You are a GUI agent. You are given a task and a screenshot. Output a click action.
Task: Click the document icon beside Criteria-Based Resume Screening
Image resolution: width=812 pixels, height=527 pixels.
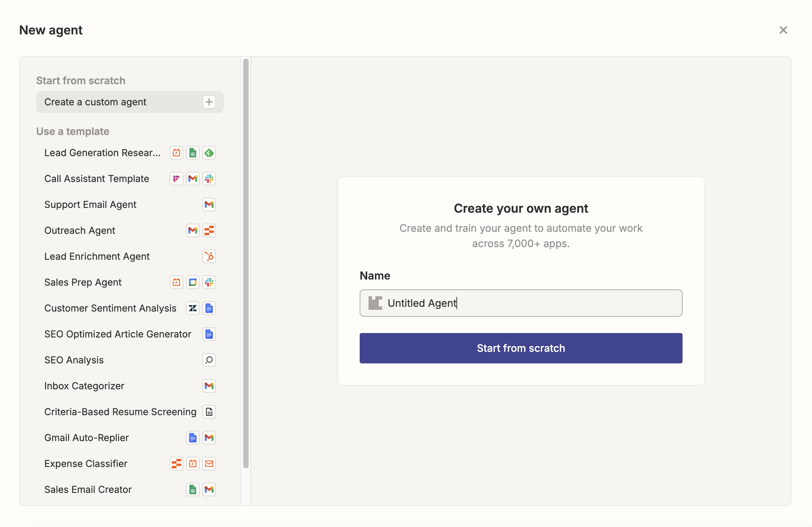209,412
